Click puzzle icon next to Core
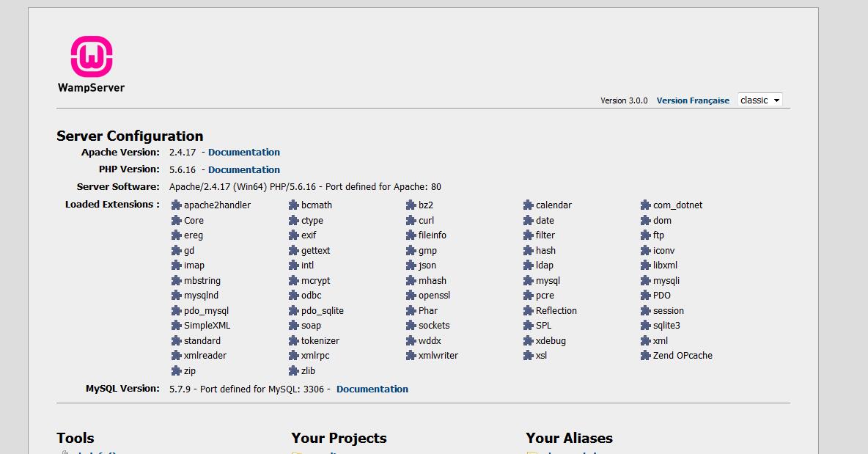Screen dimensions: 868x454 coord(177,220)
